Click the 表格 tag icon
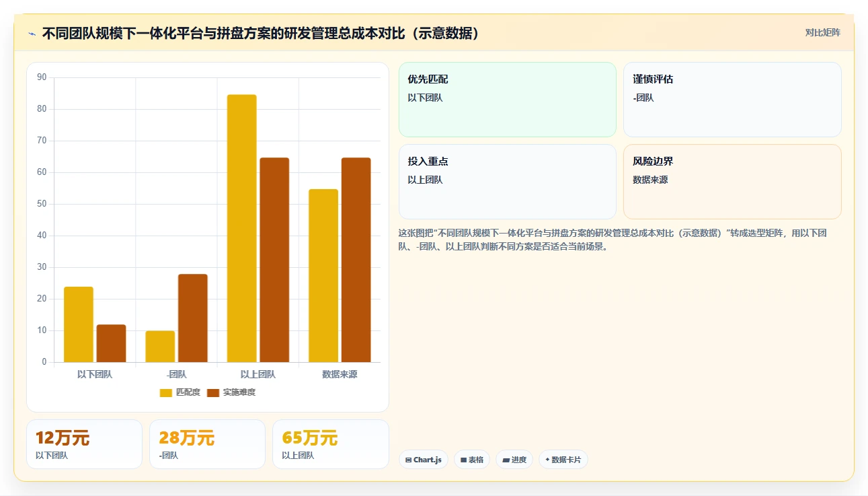 tap(463, 460)
